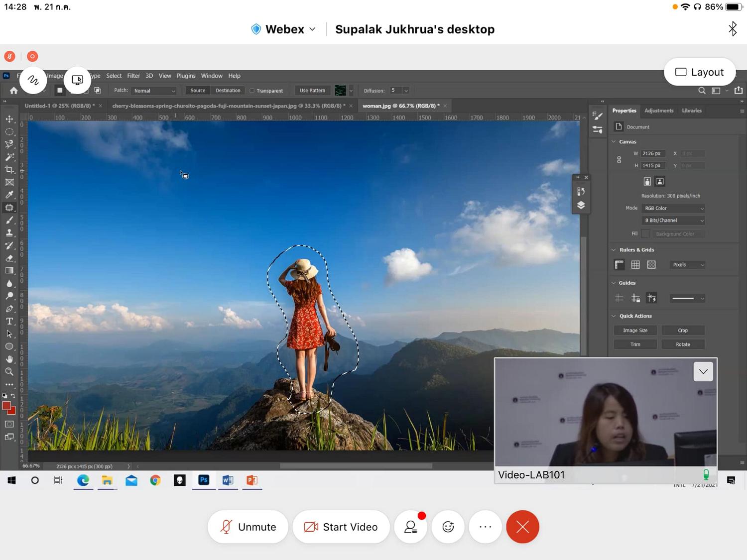The image size is (747, 560).
Task: Click the Unmute button in Webex
Action: (248, 527)
